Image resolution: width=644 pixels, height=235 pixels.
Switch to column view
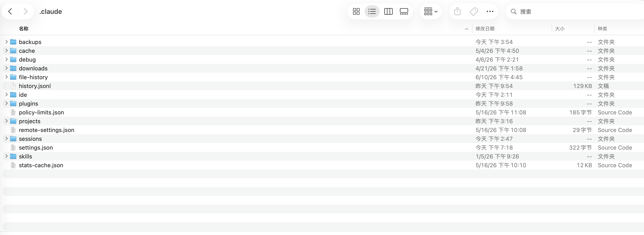coord(388,11)
